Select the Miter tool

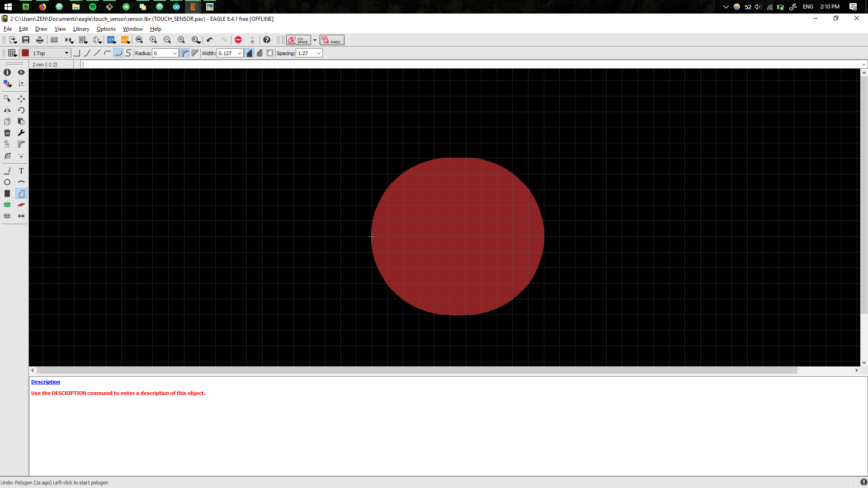click(21, 144)
